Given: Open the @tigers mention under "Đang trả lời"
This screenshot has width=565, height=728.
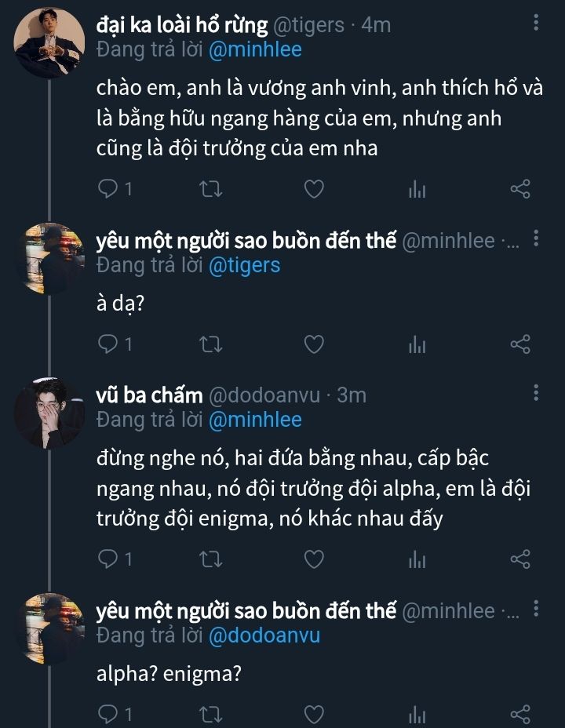Looking at the screenshot, I should [244, 265].
